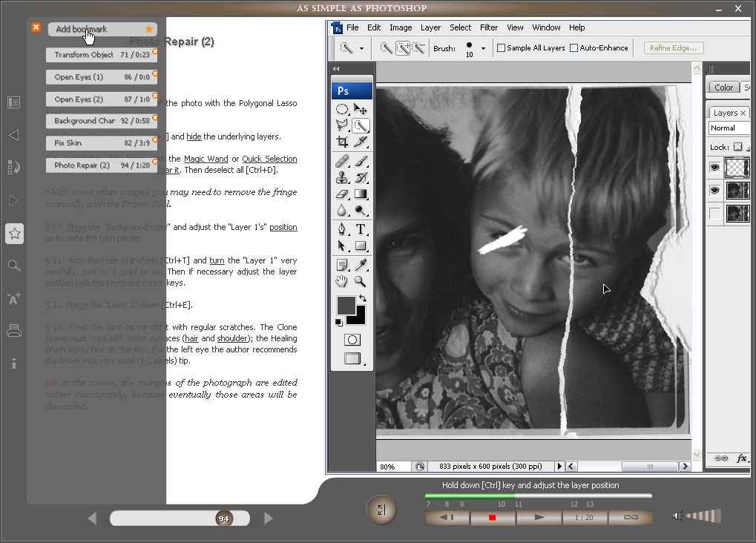756x543 pixels.
Task: Select the Quick Selection tool in toolbox
Action: (360, 126)
